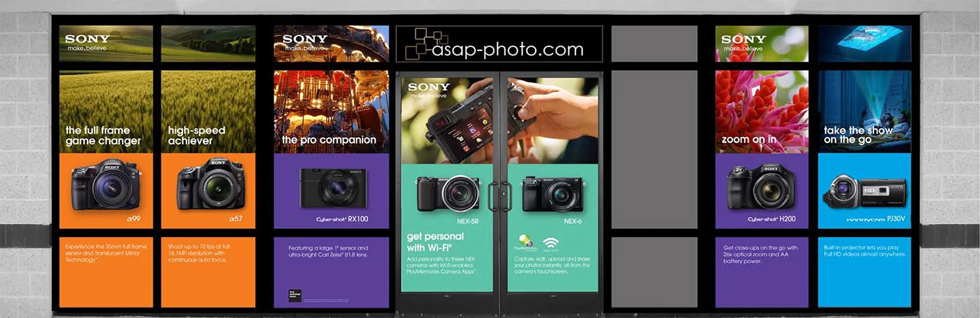The width and height of the screenshot is (980, 318).
Task: Click 'Get close-ups on the go' description
Action: pos(760,255)
